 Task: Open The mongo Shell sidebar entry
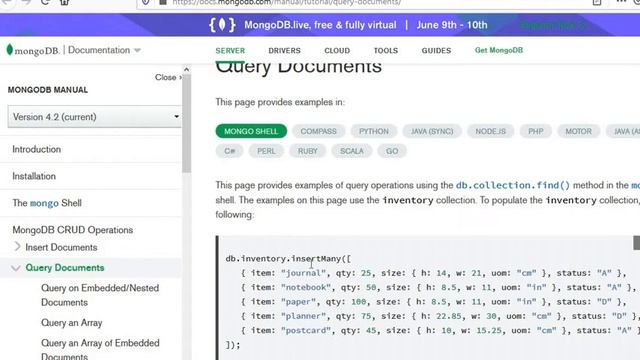click(47, 203)
